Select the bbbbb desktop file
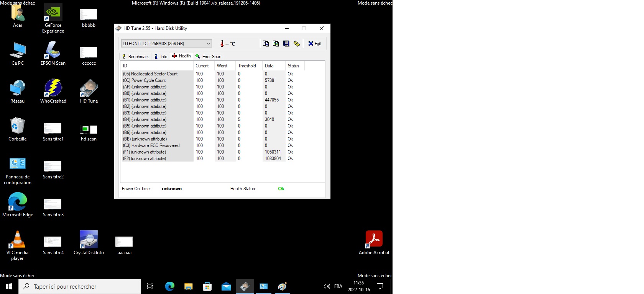This screenshot has height=294, width=644. 89,18
